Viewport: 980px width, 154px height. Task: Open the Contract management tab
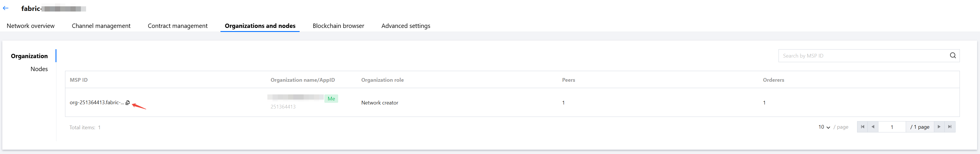click(x=178, y=26)
